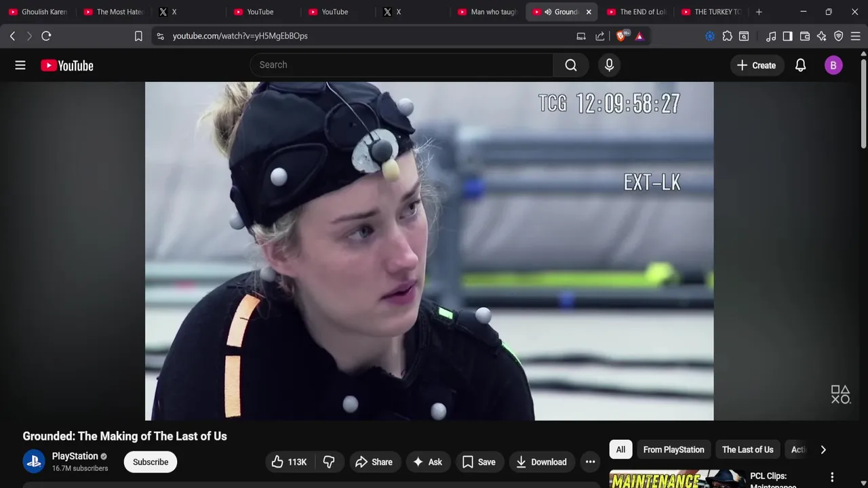This screenshot has height=488, width=868.
Task: Click the video title Grounded text
Action: tap(125, 436)
